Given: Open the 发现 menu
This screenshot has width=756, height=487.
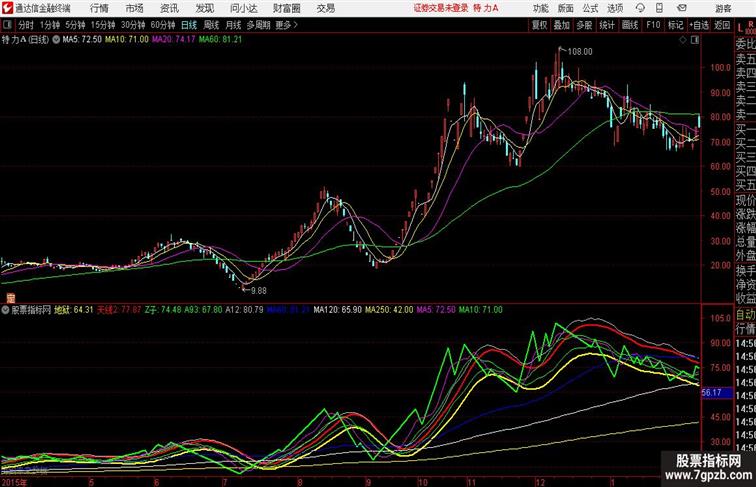Looking at the screenshot, I should pyautogui.click(x=204, y=8).
